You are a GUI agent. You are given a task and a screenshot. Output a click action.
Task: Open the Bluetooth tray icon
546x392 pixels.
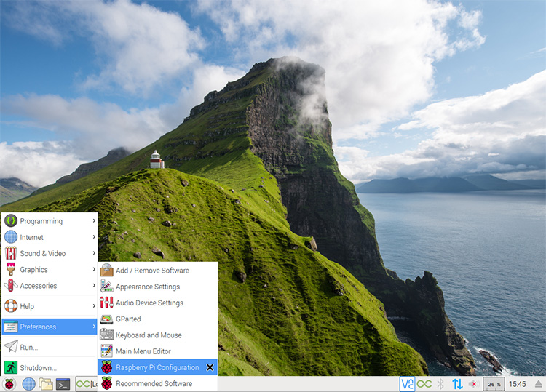(440, 384)
